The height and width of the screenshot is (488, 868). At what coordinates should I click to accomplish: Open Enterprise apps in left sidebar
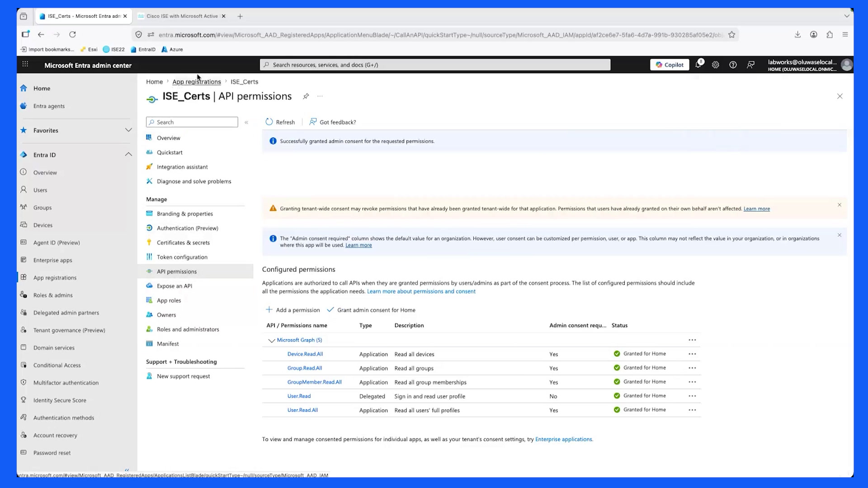click(52, 260)
